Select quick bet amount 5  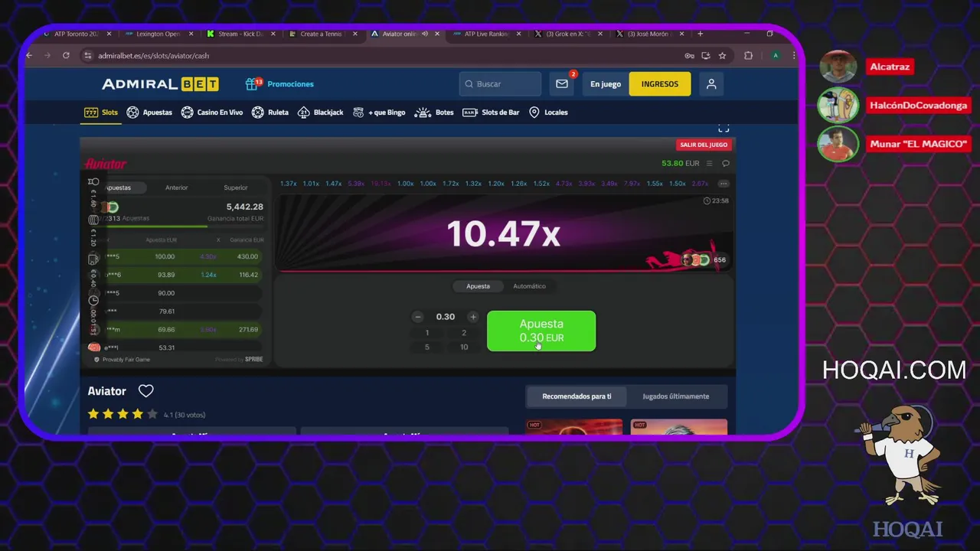427,347
